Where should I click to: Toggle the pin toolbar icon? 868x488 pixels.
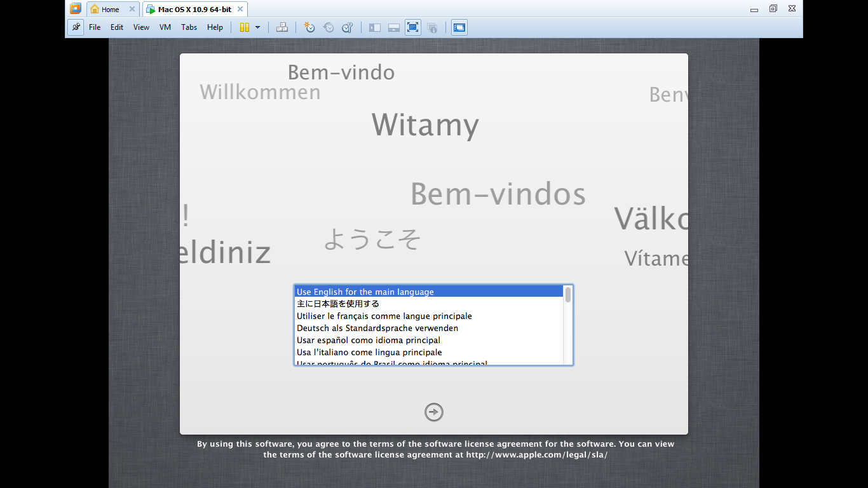76,27
